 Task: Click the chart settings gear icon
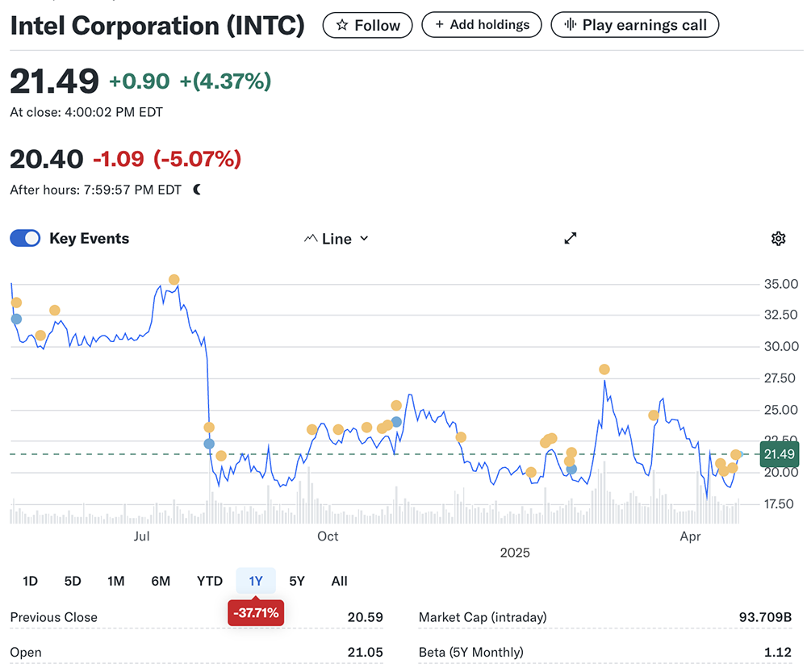778,238
